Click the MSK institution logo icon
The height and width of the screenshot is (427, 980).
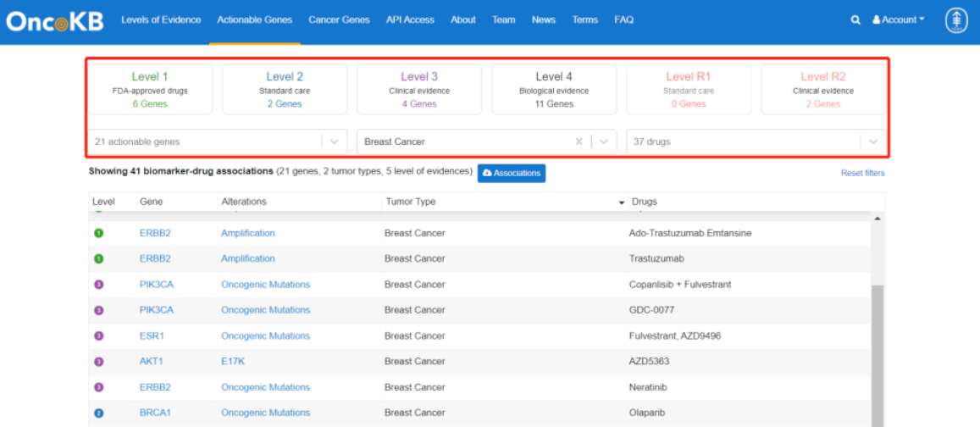956,20
